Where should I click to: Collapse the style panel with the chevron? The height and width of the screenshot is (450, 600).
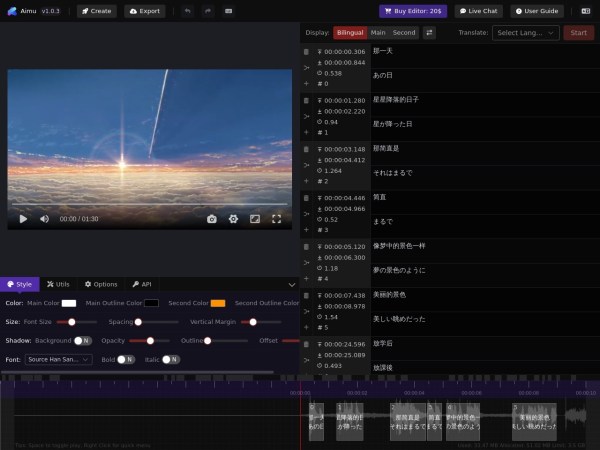click(292, 284)
